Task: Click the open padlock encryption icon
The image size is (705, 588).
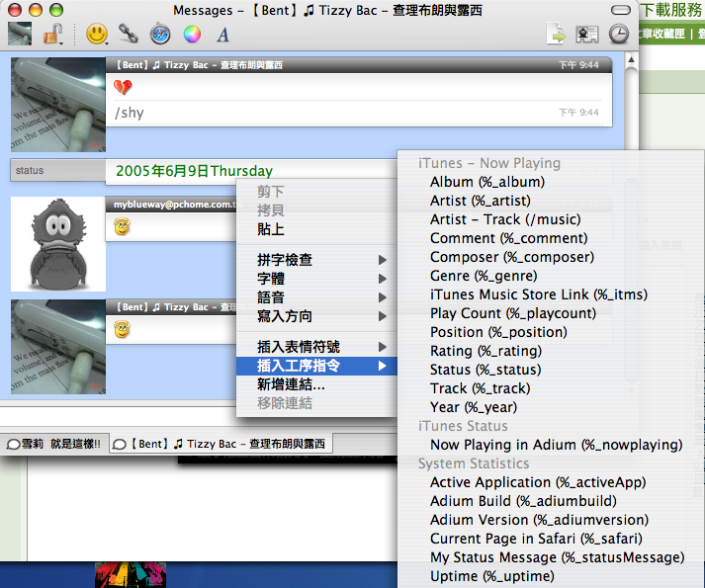Action: pos(52,35)
